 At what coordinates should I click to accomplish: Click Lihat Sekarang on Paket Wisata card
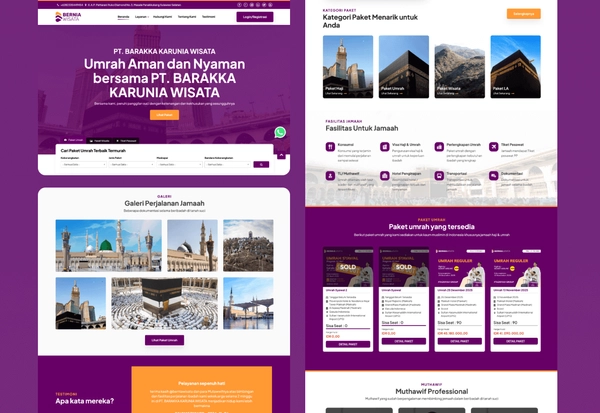(x=447, y=93)
